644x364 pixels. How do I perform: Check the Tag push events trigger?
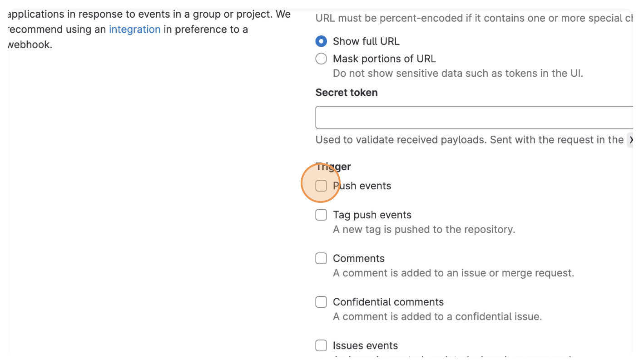pos(321,214)
